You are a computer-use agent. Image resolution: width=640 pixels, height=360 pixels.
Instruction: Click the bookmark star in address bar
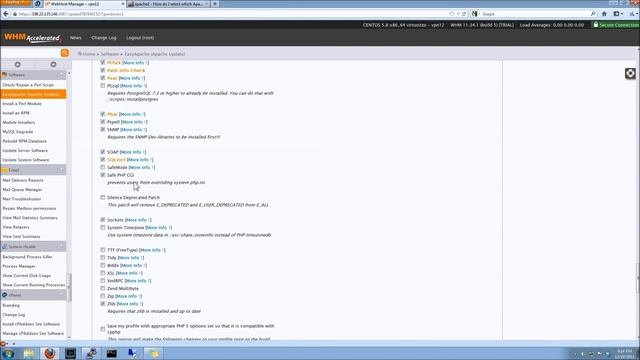click(x=451, y=14)
